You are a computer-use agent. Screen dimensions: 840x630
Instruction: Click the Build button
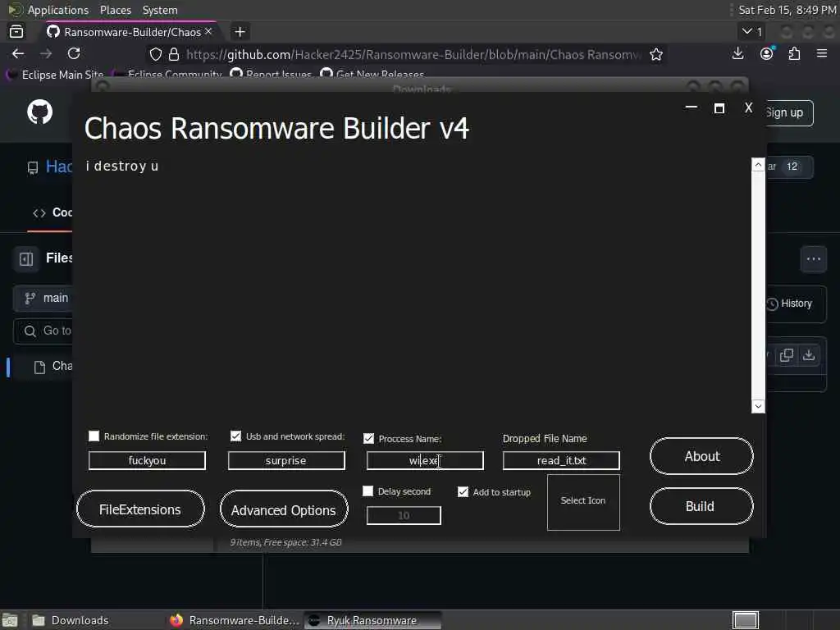[702, 506]
